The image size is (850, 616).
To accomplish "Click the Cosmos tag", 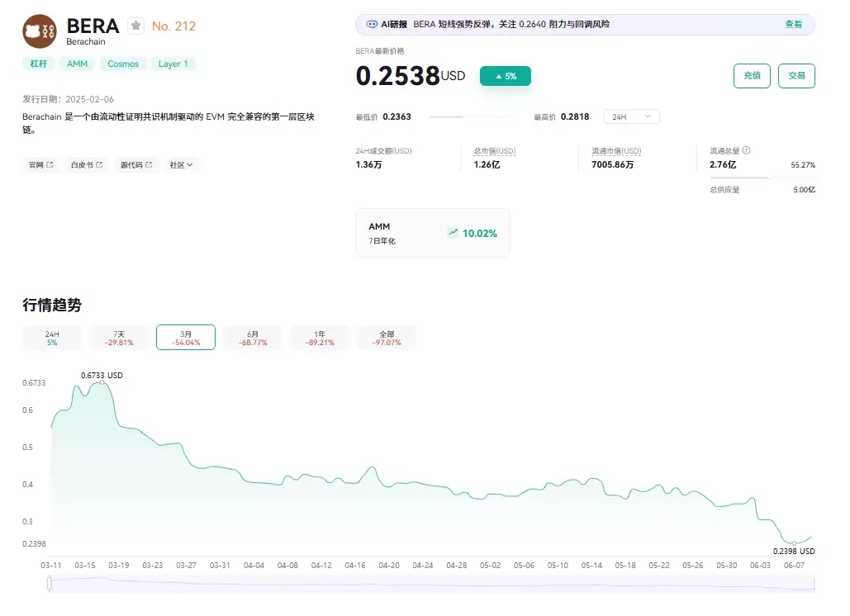I will click(x=123, y=64).
